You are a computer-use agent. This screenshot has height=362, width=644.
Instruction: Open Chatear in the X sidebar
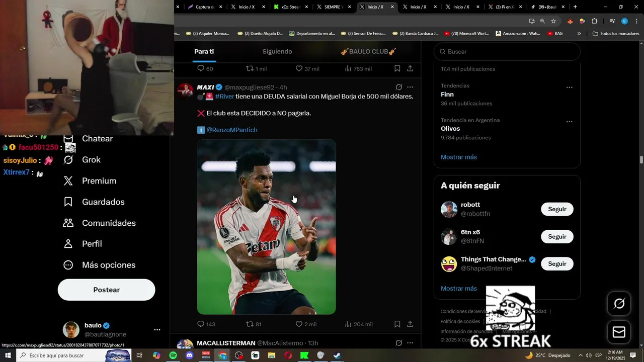click(x=88, y=139)
